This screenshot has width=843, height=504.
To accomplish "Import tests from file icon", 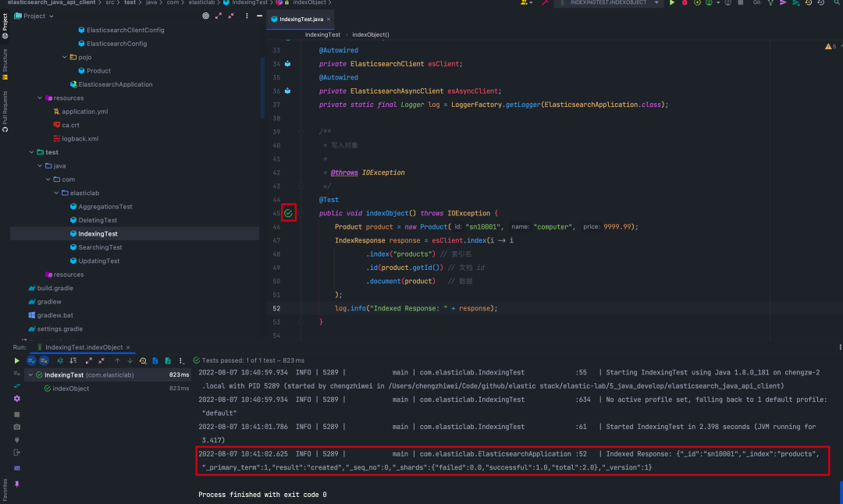I will [155, 360].
